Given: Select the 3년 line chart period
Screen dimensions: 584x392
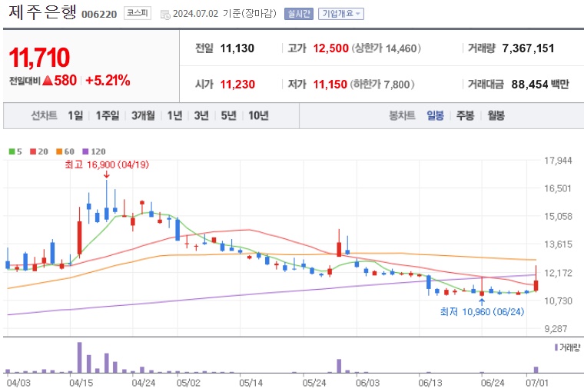Looking at the screenshot, I should 201,115.
